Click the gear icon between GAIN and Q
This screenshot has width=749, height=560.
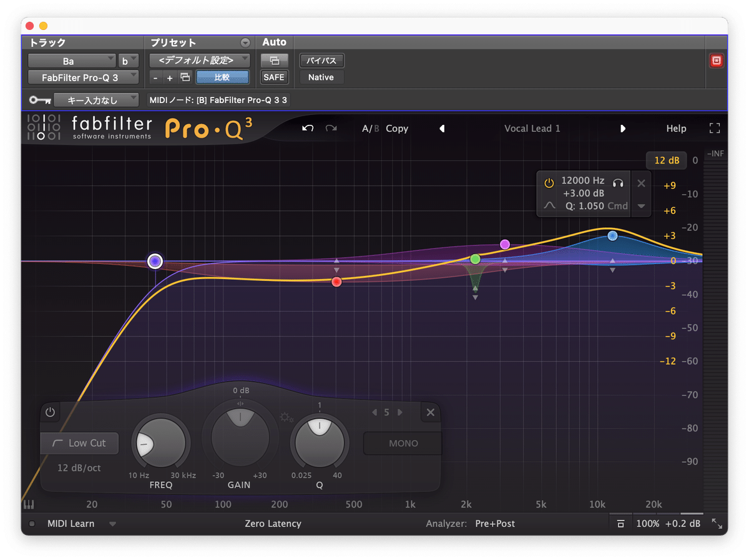point(286,417)
